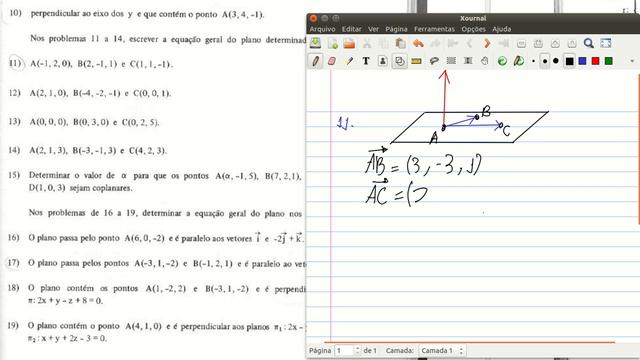
Task: Choose black pen color
Action: 569,61
